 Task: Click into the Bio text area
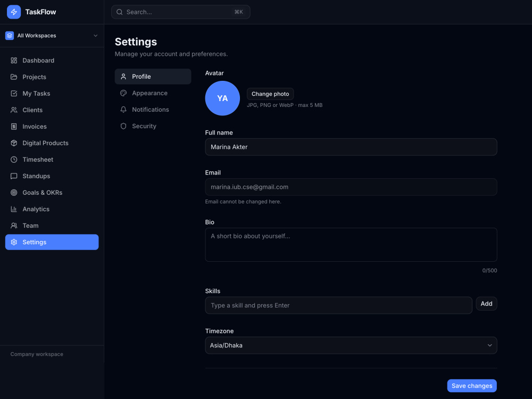351,245
